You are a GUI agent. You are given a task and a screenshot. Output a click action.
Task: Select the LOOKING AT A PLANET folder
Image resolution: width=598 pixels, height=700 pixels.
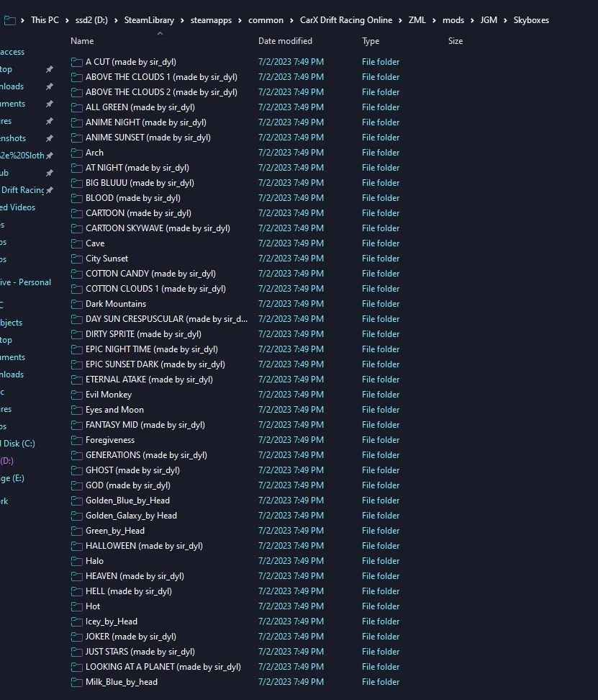coord(163,667)
